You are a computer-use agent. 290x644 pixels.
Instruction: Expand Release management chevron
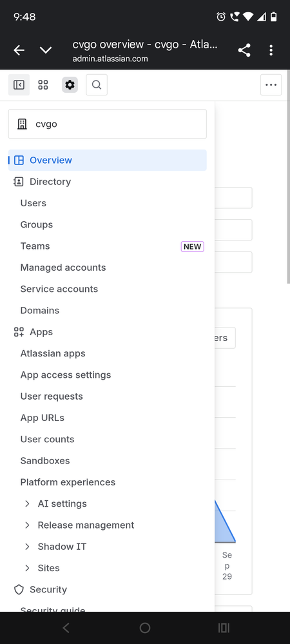tap(27, 525)
